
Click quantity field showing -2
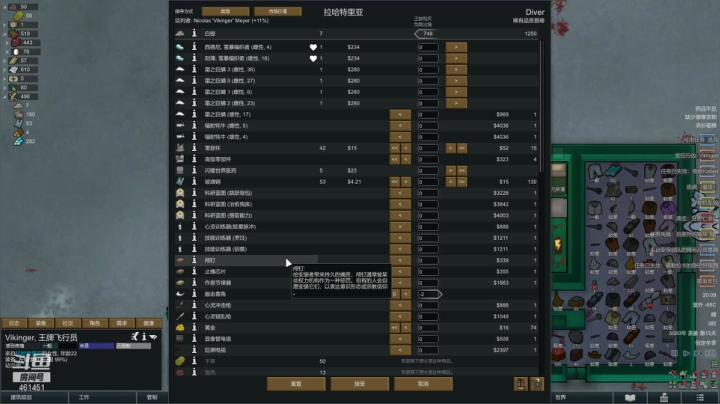(x=428, y=294)
